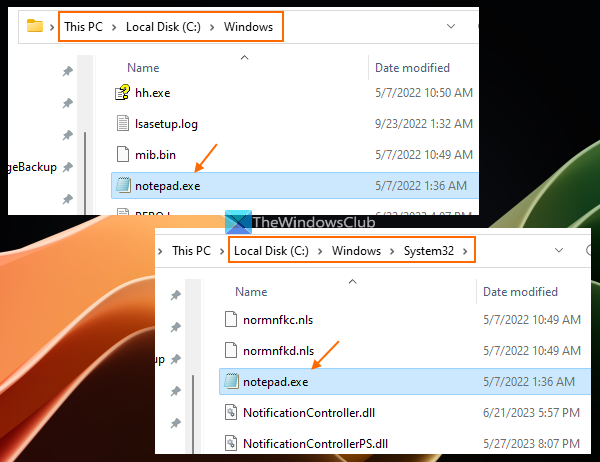
Task: Click the notepad.exe icon in the System32 window
Action: tap(232, 381)
